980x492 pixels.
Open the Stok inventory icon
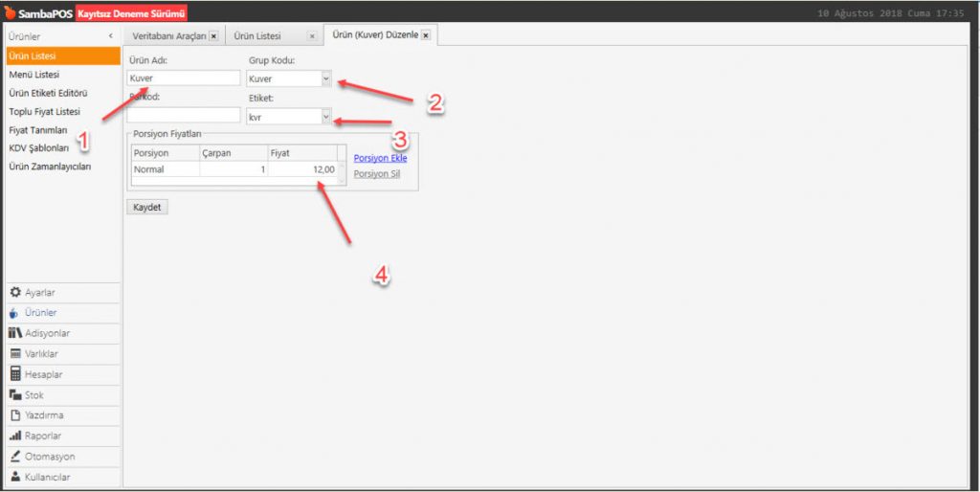point(15,394)
